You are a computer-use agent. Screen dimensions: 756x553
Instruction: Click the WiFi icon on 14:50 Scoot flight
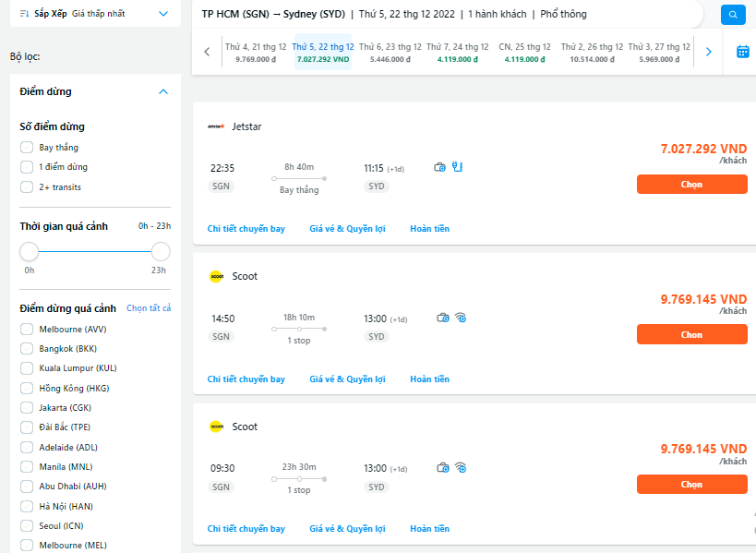point(461,318)
